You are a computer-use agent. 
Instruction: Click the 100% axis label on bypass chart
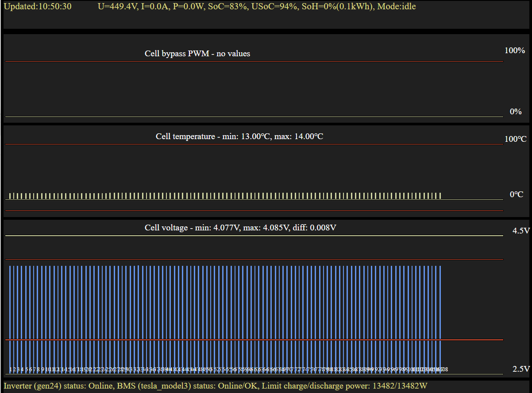pyautogui.click(x=515, y=51)
